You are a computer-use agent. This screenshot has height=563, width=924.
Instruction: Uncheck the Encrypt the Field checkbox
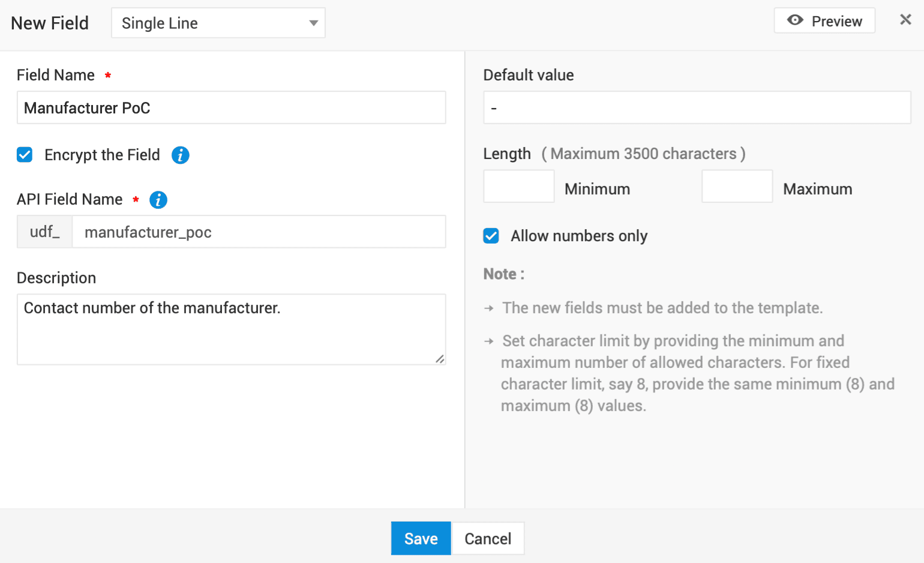tap(25, 155)
